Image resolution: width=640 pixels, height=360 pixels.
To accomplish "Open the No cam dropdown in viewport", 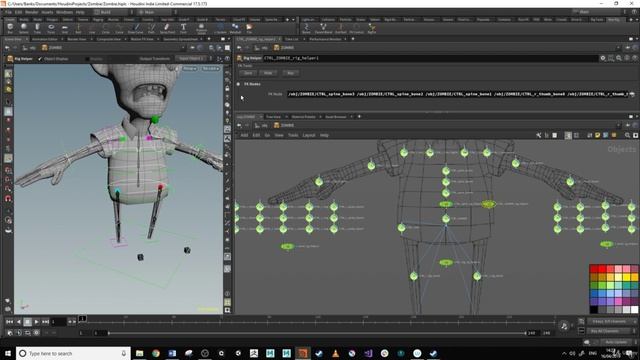I will click(x=211, y=69).
